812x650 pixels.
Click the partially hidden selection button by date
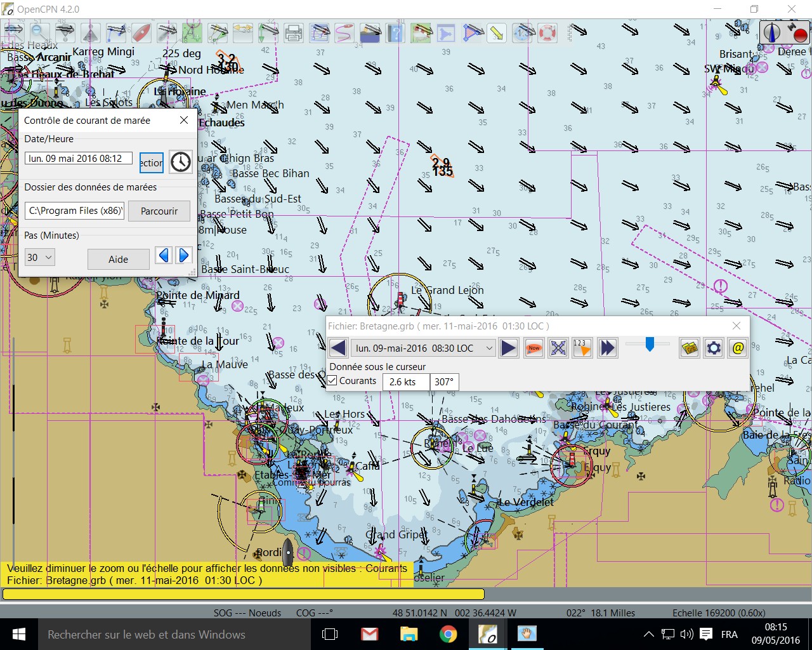click(152, 162)
